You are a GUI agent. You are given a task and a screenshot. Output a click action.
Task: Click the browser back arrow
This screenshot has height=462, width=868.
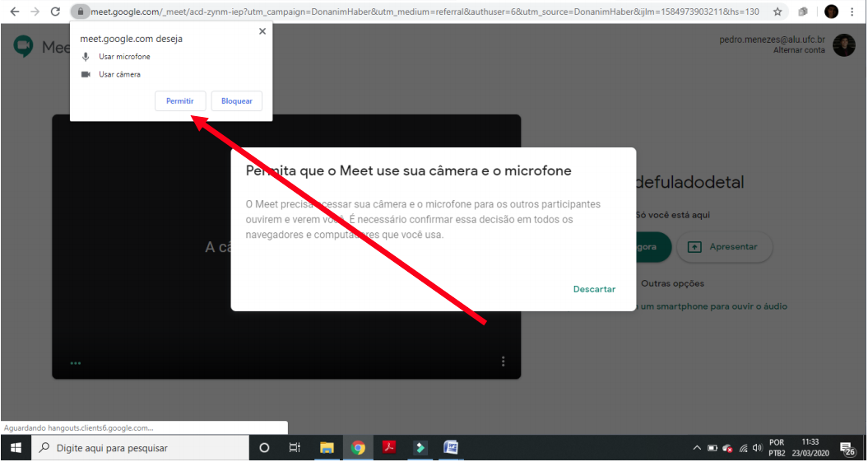14,11
